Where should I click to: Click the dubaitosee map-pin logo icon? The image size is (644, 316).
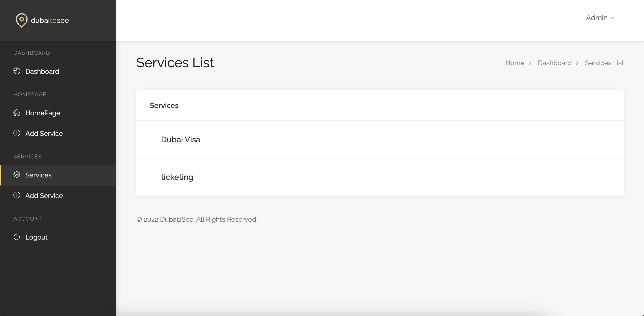pyautogui.click(x=21, y=20)
